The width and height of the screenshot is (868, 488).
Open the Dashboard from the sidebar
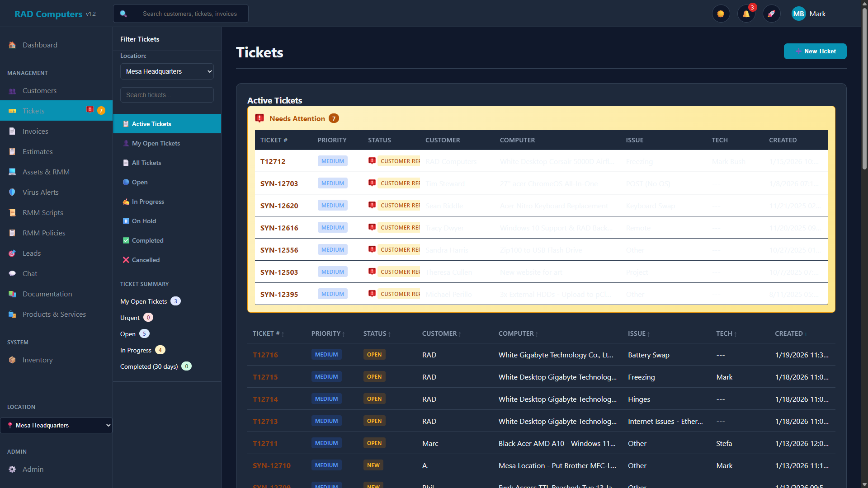pyautogui.click(x=40, y=45)
